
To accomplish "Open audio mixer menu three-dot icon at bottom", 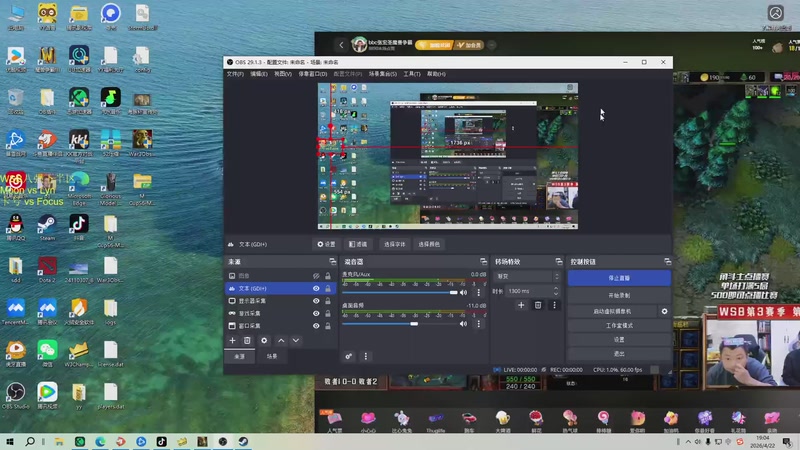I will (x=365, y=356).
